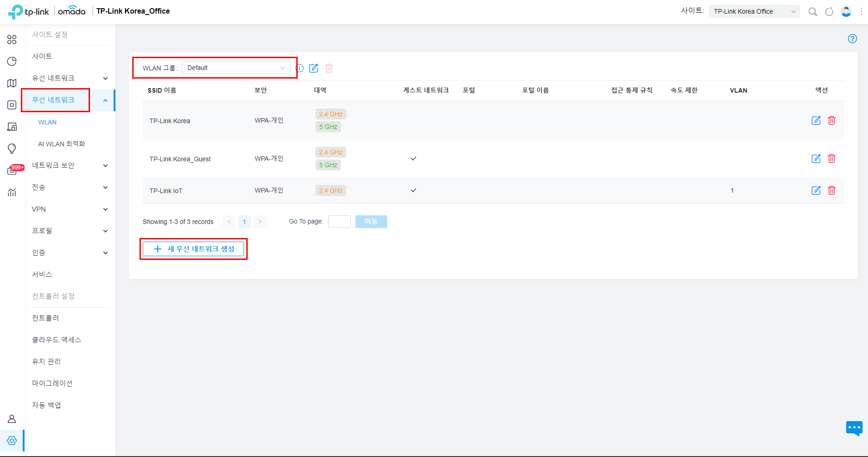868x457 pixels.
Task: Edit the Default WLAN group
Action: [314, 68]
